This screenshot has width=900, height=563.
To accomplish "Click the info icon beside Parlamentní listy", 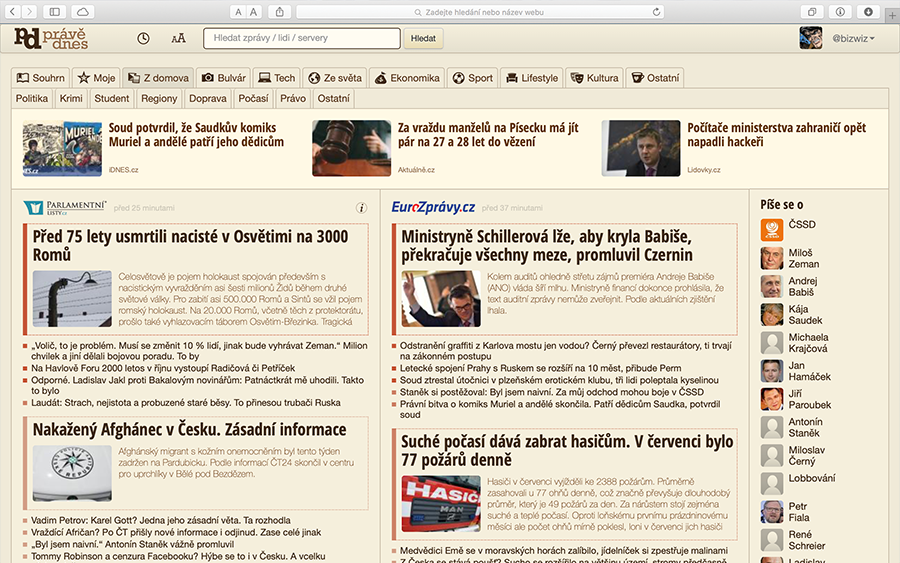I will pyautogui.click(x=361, y=208).
